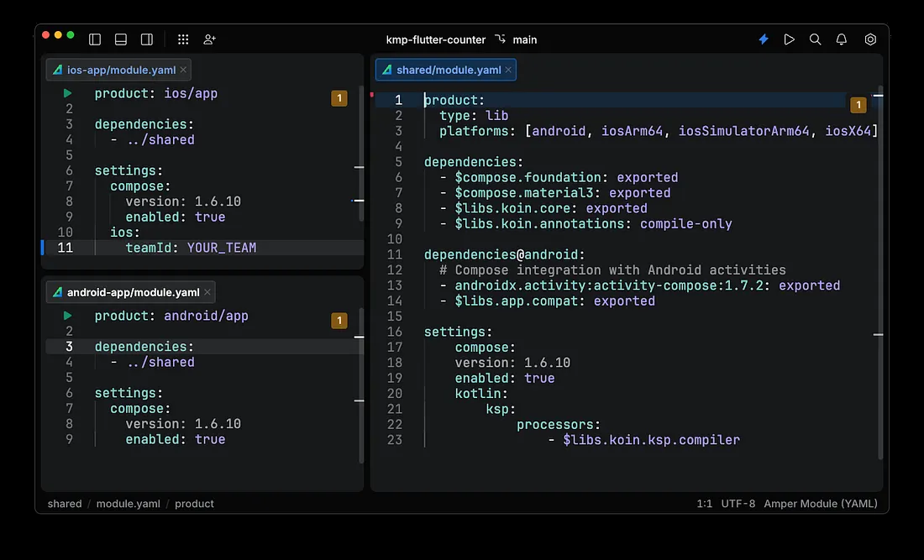
Task: Click 'dependencies@android:' heading
Action: pyautogui.click(x=505, y=254)
